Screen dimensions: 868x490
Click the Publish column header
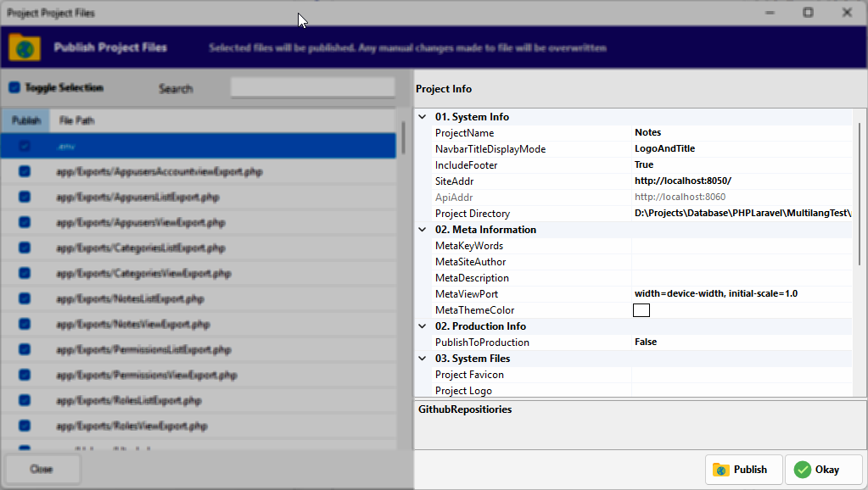[x=26, y=120]
